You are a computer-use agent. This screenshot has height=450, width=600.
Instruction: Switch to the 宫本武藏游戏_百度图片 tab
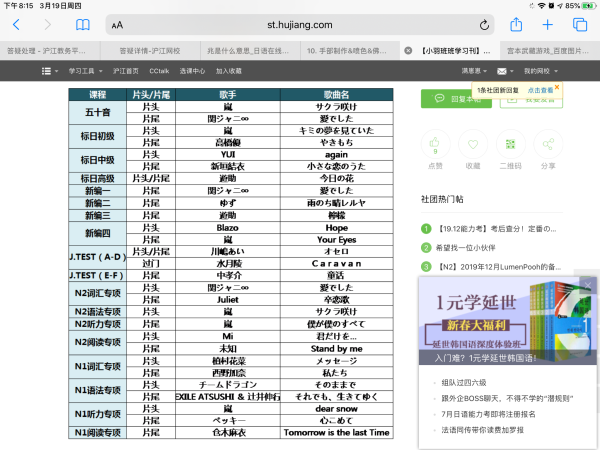click(x=550, y=51)
